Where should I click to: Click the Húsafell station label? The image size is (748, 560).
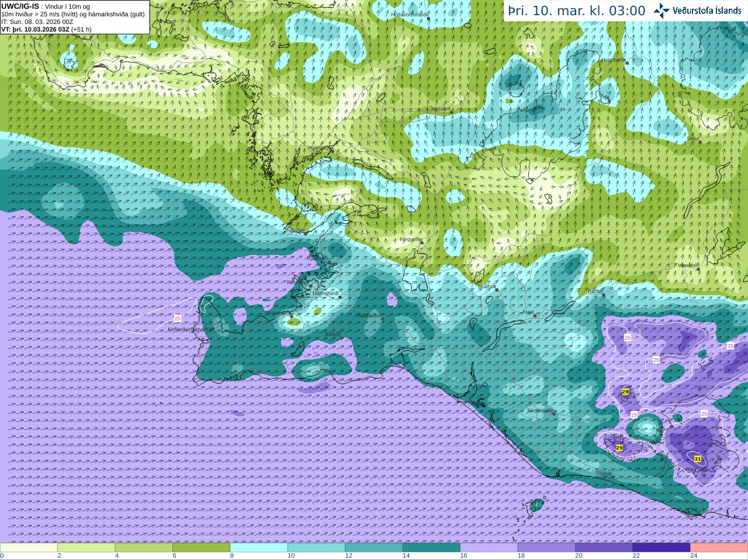coord(441,109)
